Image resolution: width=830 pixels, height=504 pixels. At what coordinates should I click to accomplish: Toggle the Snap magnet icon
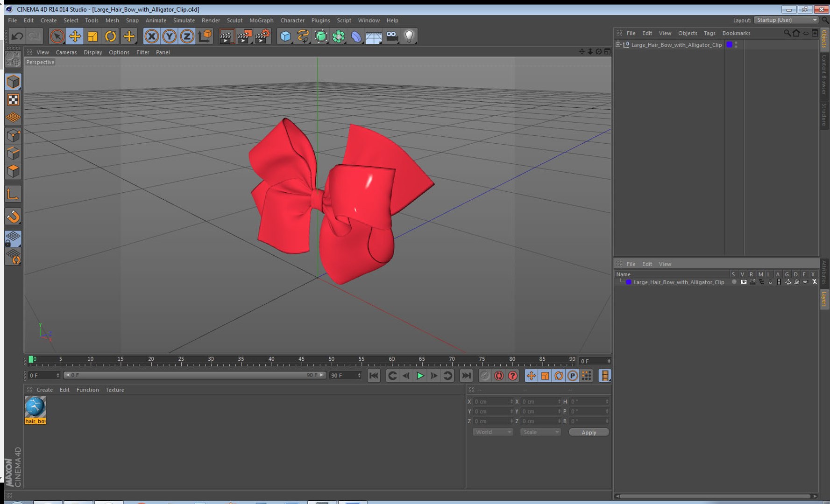tap(13, 216)
